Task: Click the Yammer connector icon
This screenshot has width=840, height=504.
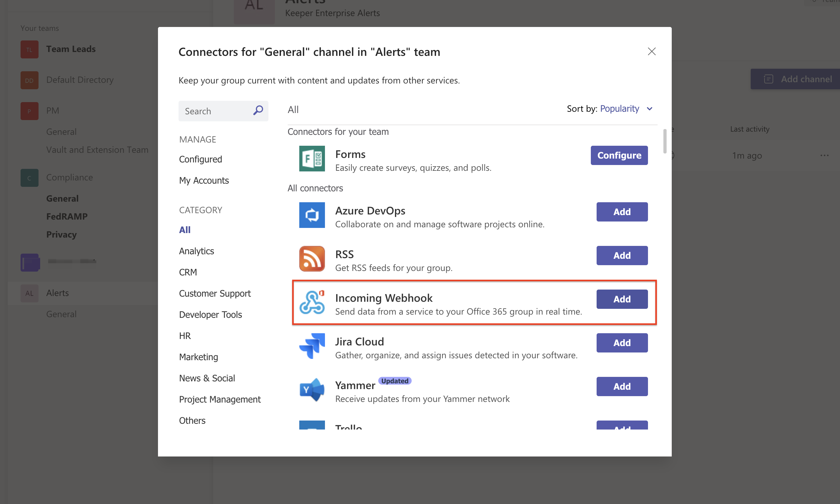Action: click(312, 389)
